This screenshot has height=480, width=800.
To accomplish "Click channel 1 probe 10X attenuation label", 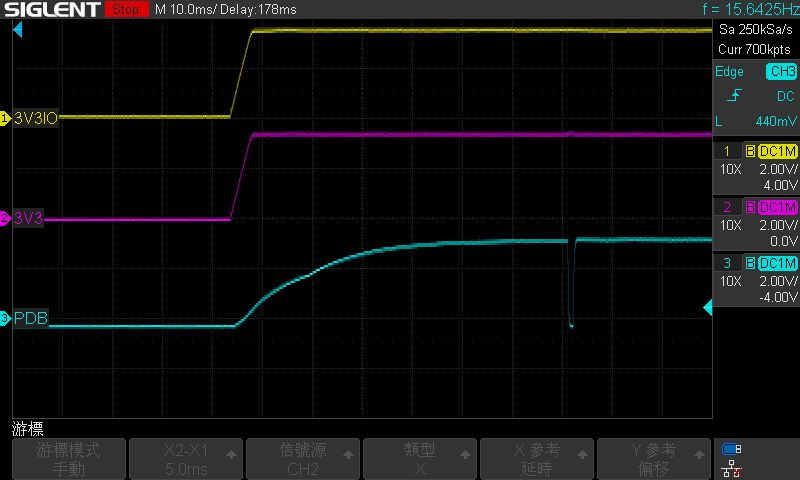I will [x=731, y=169].
